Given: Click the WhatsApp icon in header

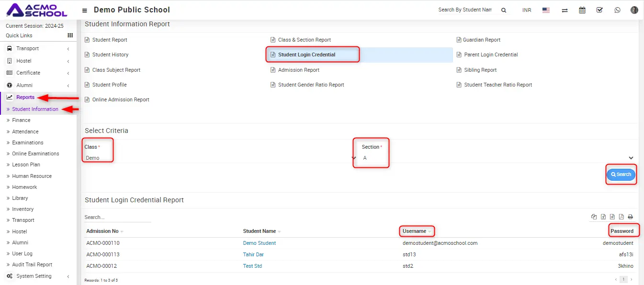Looking at the screenshot, I should tap(617, 10).
